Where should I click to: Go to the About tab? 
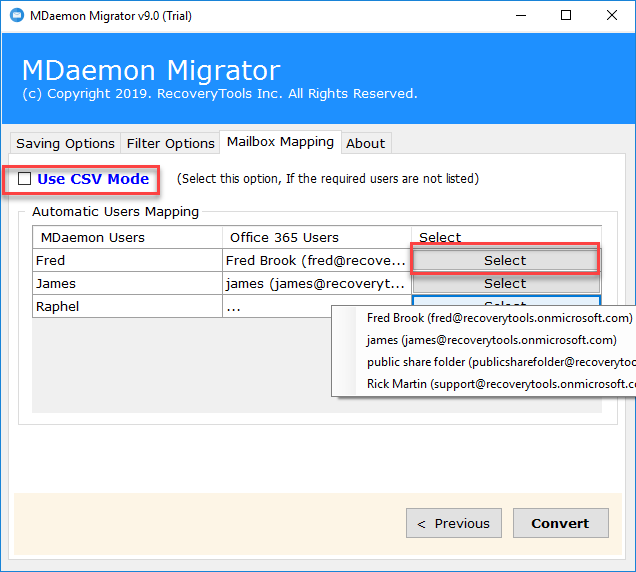[x=365, y=144]
